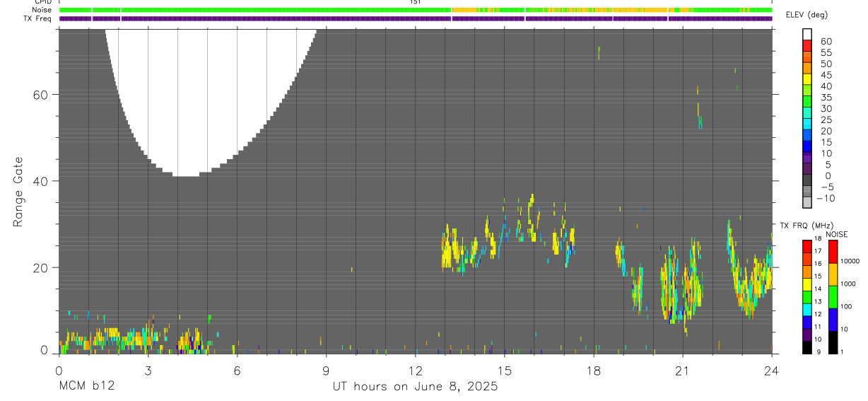Pick the black NOISE swatch between 1 and 10
The width and height of the screenshot is (868, 401).
tap(833, 342)
